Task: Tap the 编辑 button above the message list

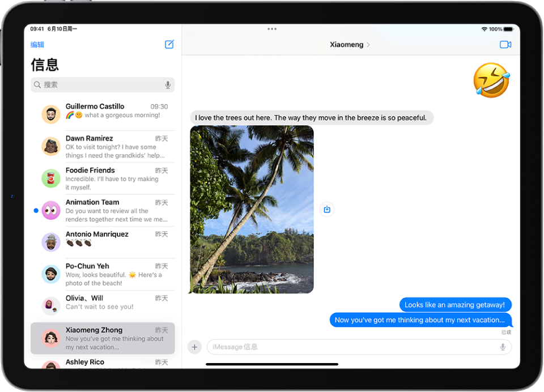Action: (x=36, y=44)
